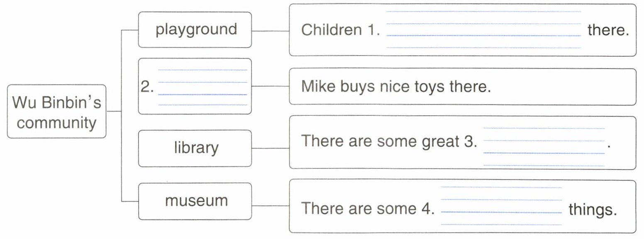644x239 pixels.
Task: Click the blank 2 writing lines
Action: [202, 88]
